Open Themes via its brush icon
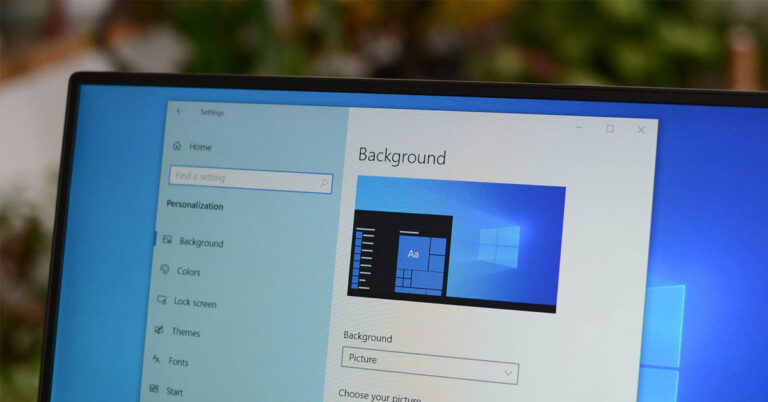This screenshot has width=768, height=402. point(159,330)
